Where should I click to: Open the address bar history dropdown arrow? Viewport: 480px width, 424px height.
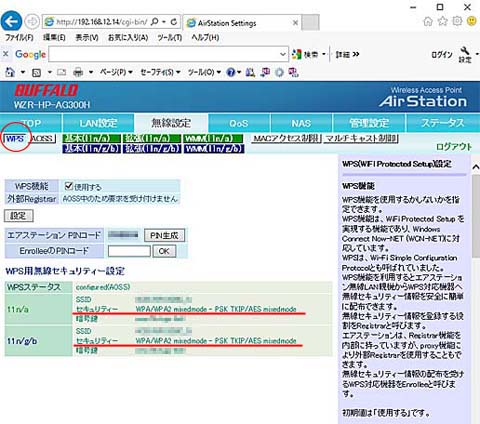point(164,22)
